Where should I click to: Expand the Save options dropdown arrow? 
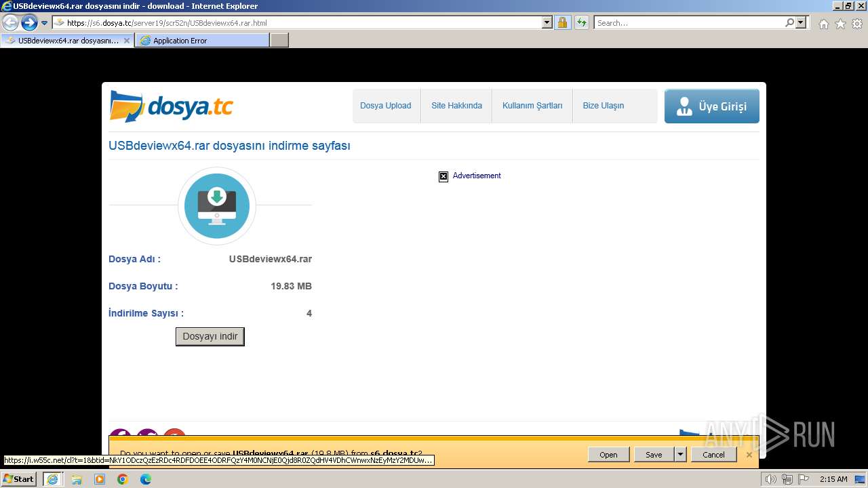pos(680,455)
